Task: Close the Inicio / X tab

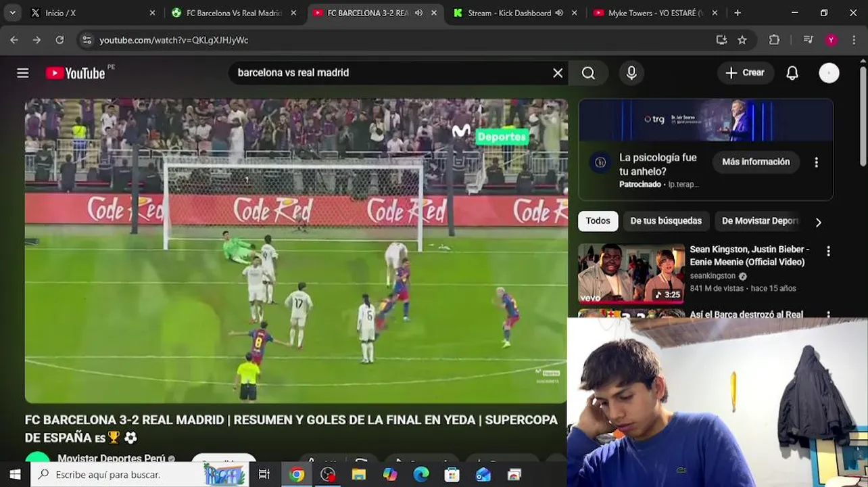Action: [152, 13]
